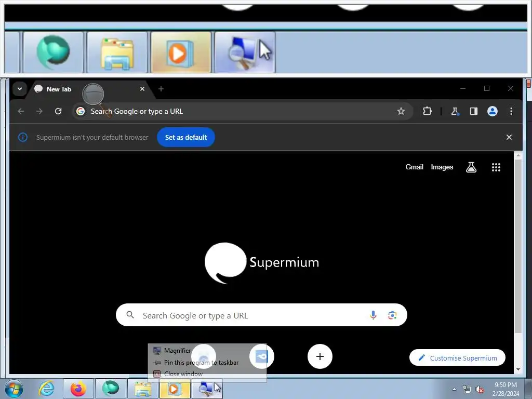The image size is (532, 399).
Task: Open the Images link
Action: tap(442, 167)
